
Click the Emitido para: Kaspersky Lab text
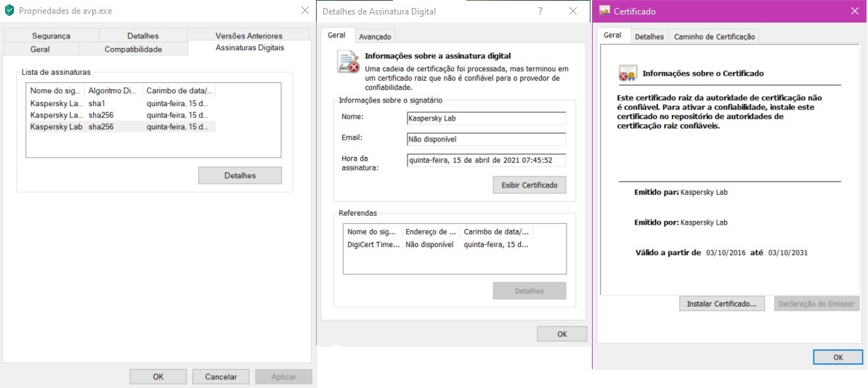[681, 192]
